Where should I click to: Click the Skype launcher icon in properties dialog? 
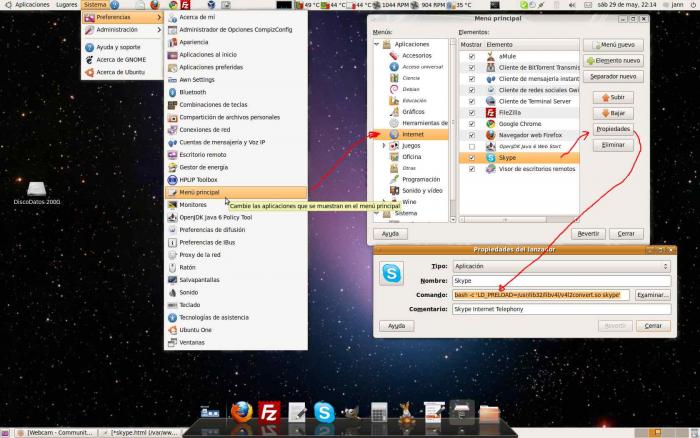pyautogui.click(x=392, y=273)
